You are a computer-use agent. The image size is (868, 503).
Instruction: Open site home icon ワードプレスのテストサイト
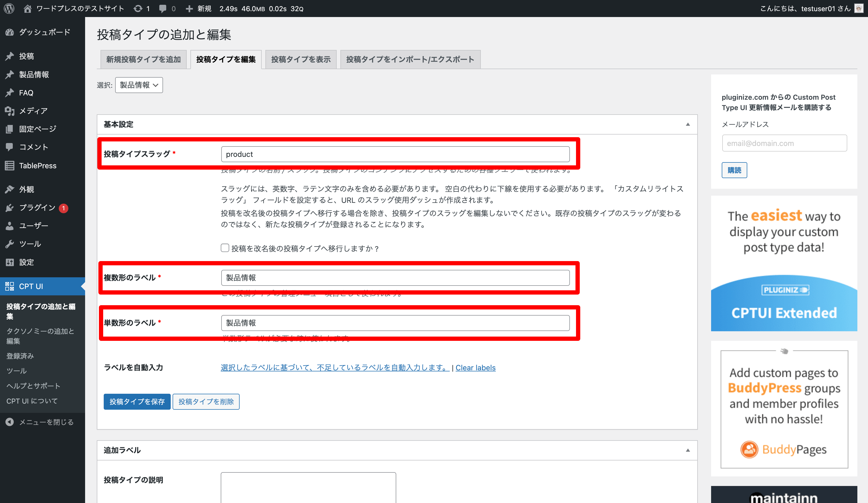point(28,9)
